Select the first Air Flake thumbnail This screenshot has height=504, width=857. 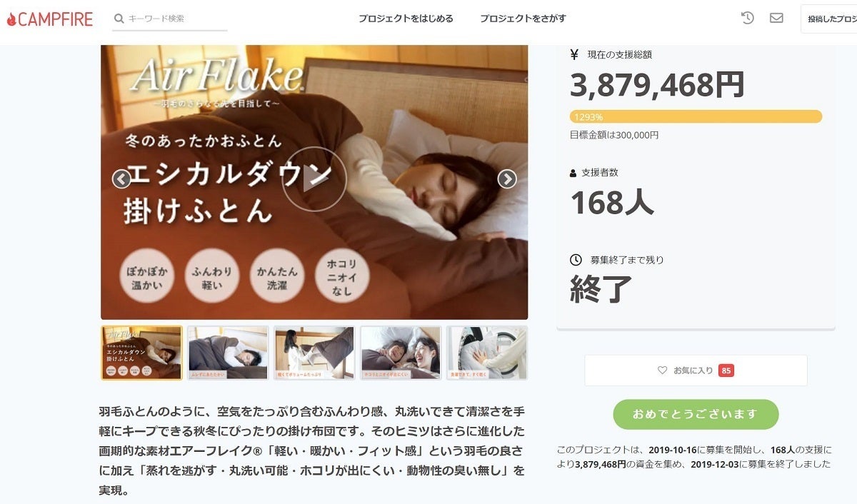pos(141,353)
